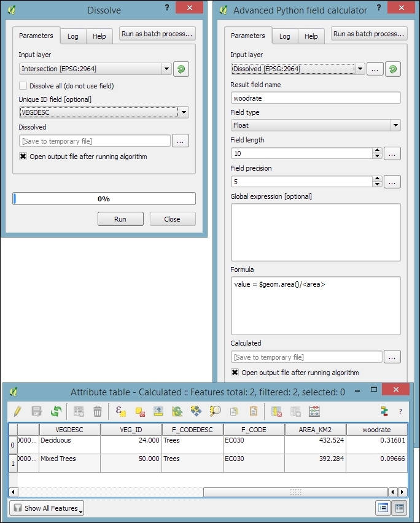Run as batch process in Dissolve
The width and height of the screenshot is (420, 523).
[157, 34]
